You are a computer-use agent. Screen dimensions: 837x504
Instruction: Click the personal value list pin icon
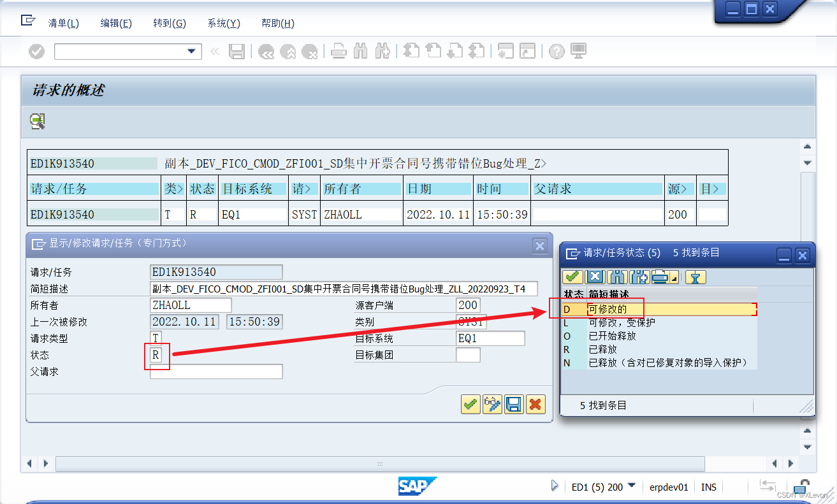[696, 277]
